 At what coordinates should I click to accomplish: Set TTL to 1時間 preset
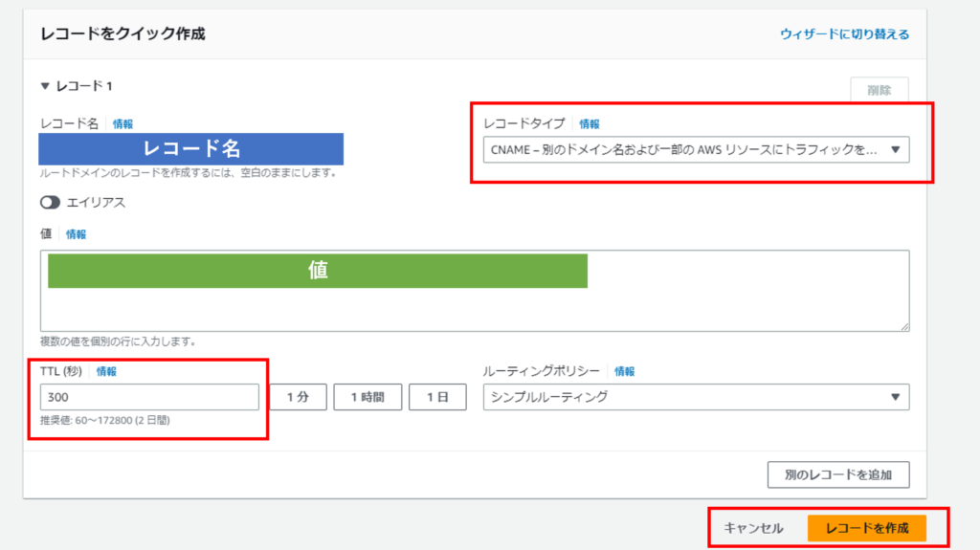point(367,397)
